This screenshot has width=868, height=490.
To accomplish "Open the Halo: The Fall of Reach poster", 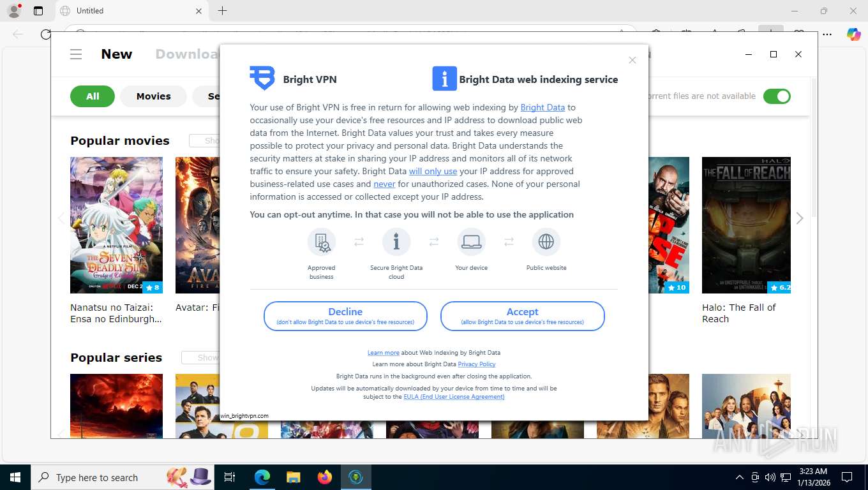I will pos(746,225).
